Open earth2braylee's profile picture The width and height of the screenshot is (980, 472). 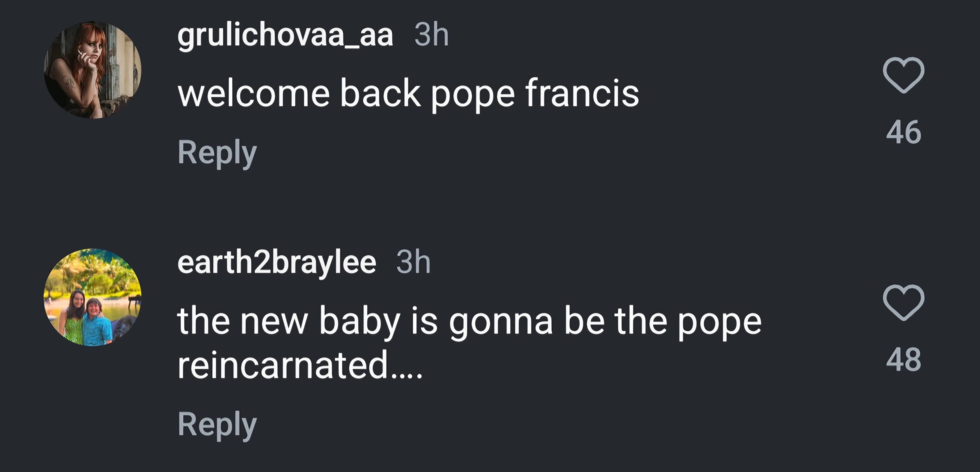(92, 297)
